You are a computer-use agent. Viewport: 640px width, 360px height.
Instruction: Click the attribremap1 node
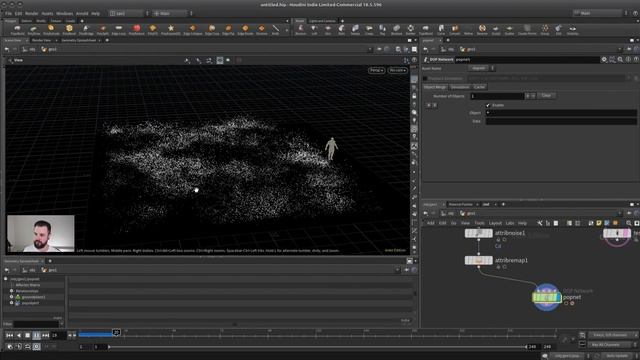479,260
